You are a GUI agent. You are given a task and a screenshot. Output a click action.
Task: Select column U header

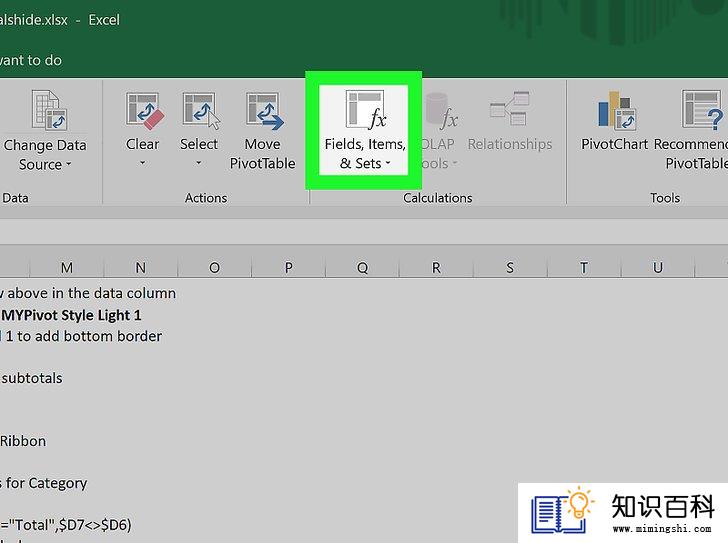tap(657, 268)
